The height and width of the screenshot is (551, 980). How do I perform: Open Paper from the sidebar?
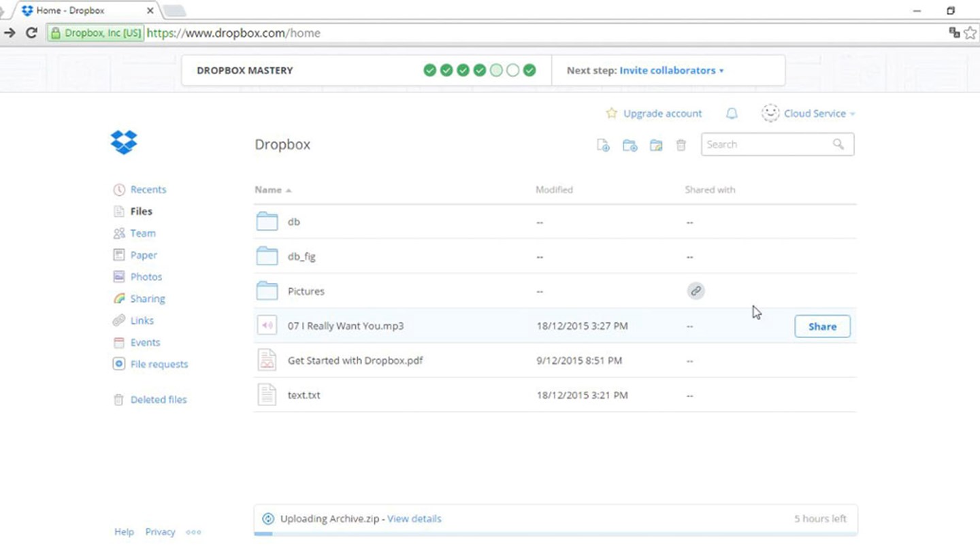point(144,254)
